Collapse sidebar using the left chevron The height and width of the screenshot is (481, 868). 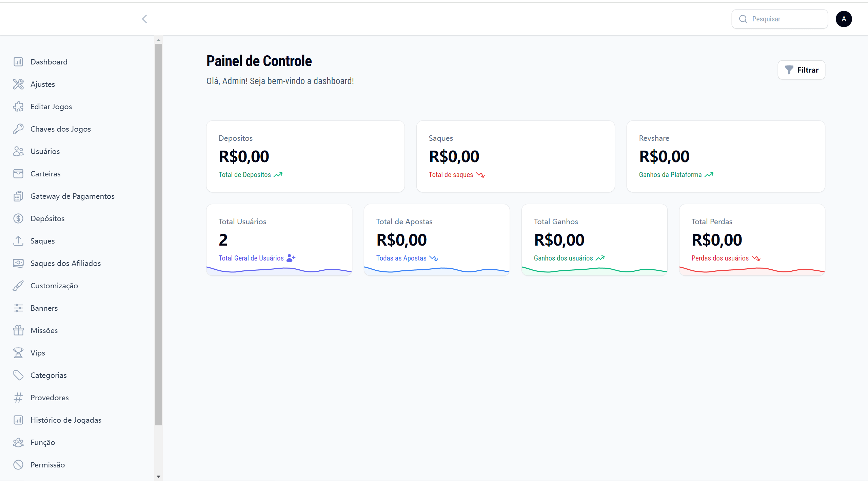(144, 19)
